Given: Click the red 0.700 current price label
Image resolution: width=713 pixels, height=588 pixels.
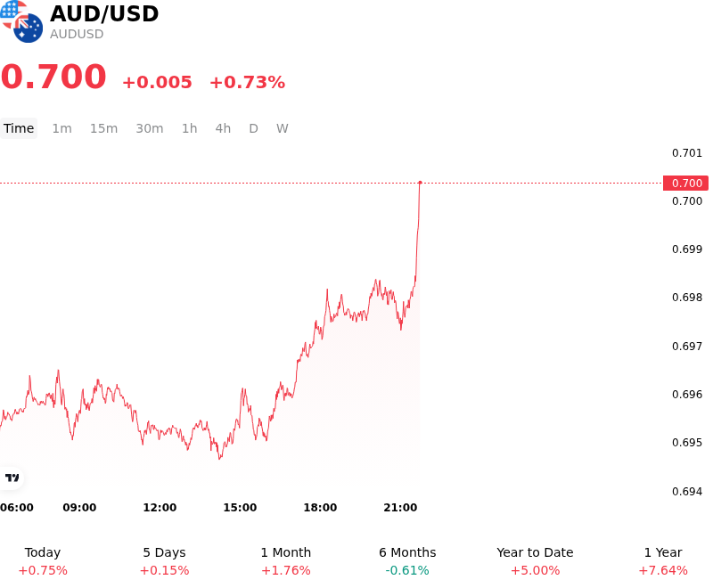Looking at the screenshot, I should click(x=685, y=184).
